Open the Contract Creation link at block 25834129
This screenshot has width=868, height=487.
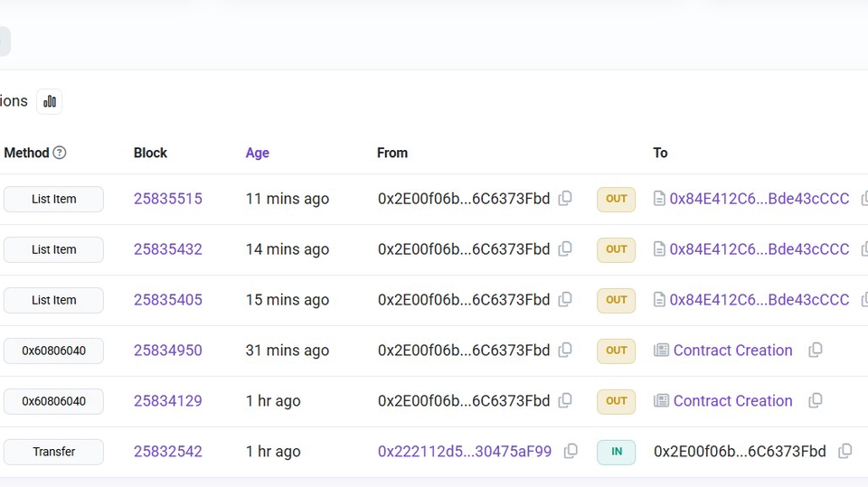point(733,400)
